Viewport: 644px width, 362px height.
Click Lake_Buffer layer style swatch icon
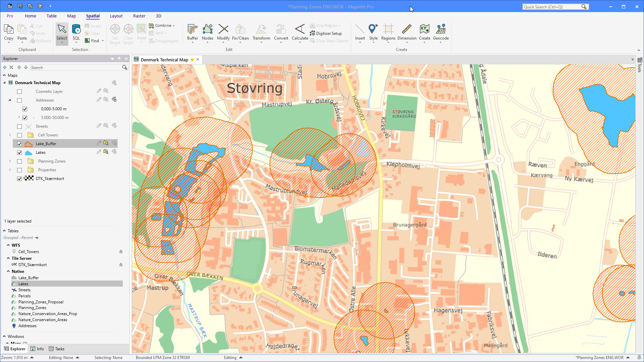coord(29,144)
